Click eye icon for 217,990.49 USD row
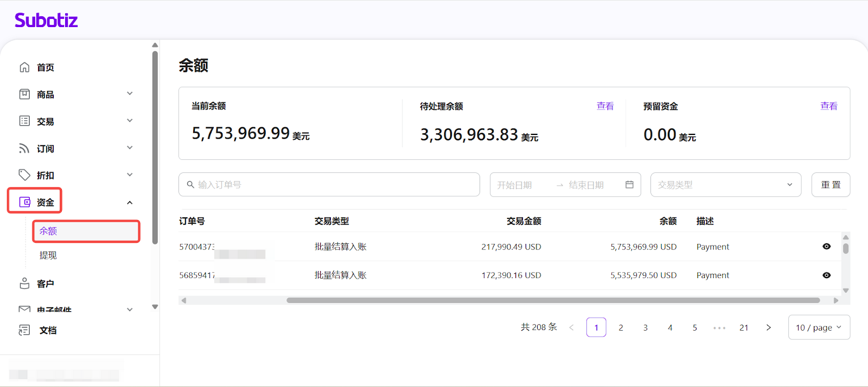The height and width of the screenshot is (387, 868). click(826, 247)
